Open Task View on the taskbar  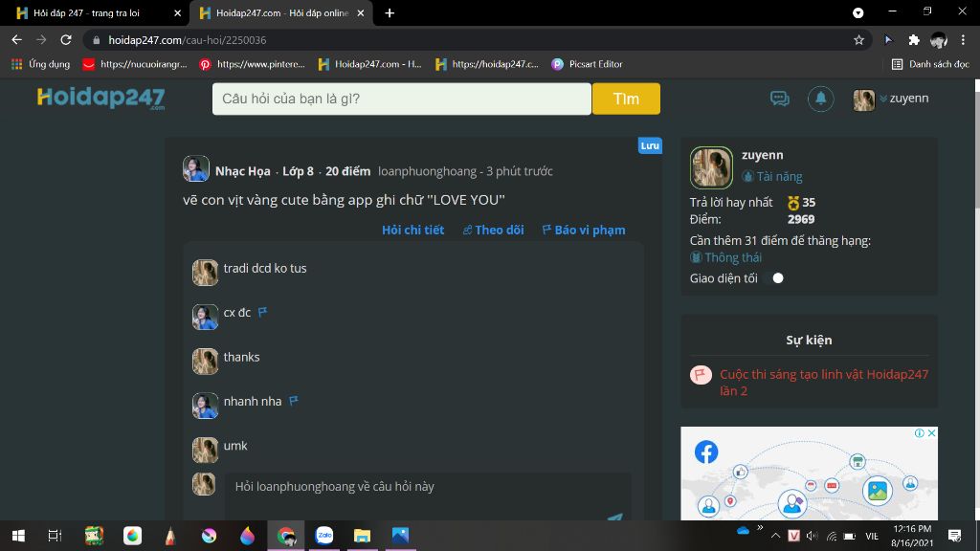(55, 536)
